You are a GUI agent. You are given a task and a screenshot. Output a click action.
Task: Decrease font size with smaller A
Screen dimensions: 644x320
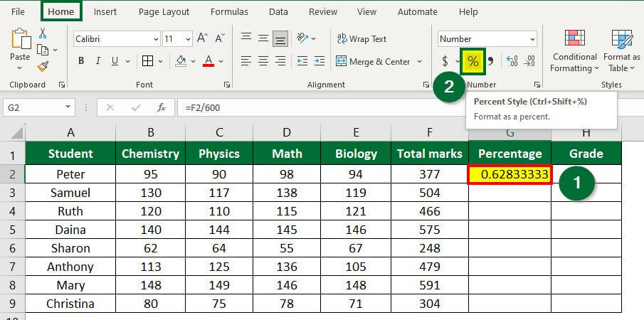(x=220, y=38)
